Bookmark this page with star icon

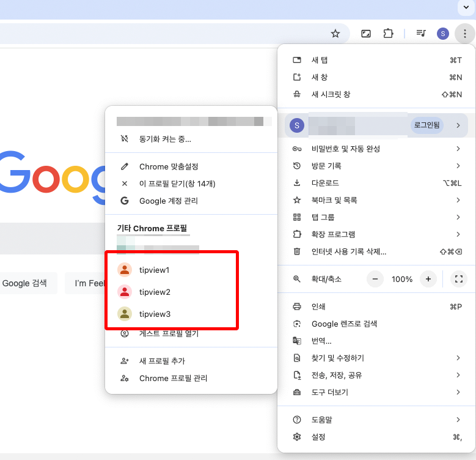coord(335,34)
